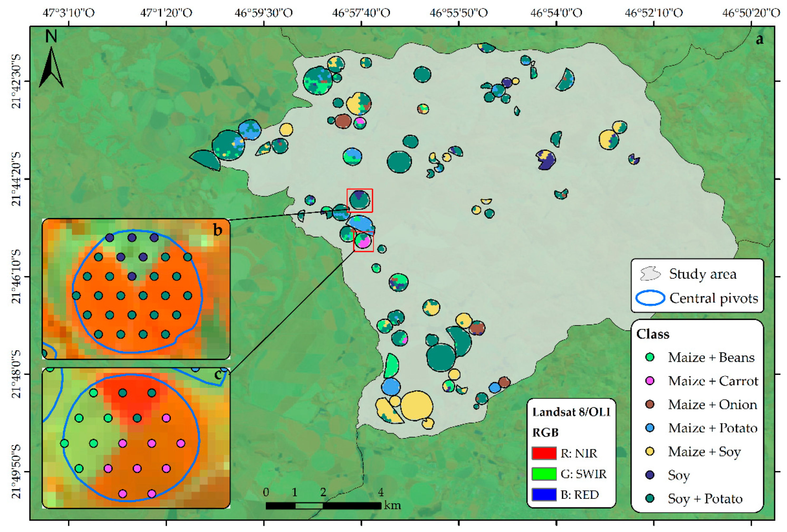
Task: Click the inset c panel label
Action: pyautogui.click(x=218, y=375)
